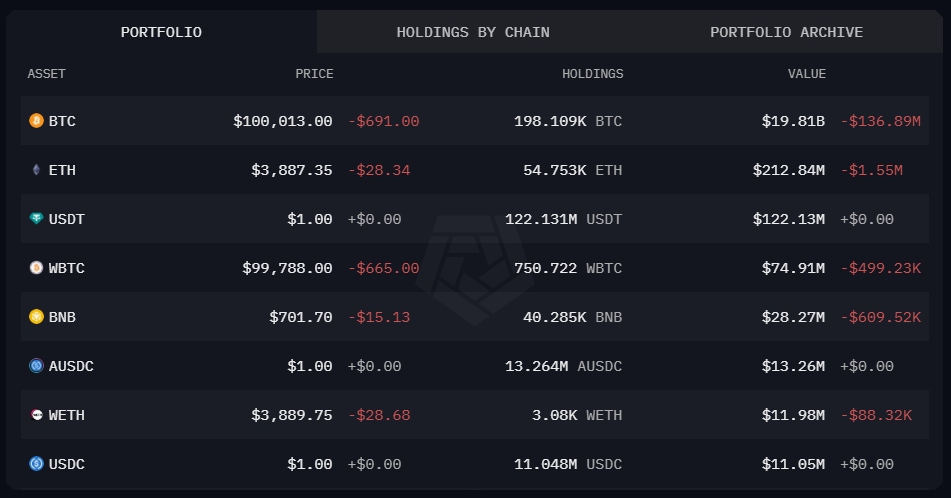Click the orange BTC coin icon

pyautogui.click(x=36, y=121)
